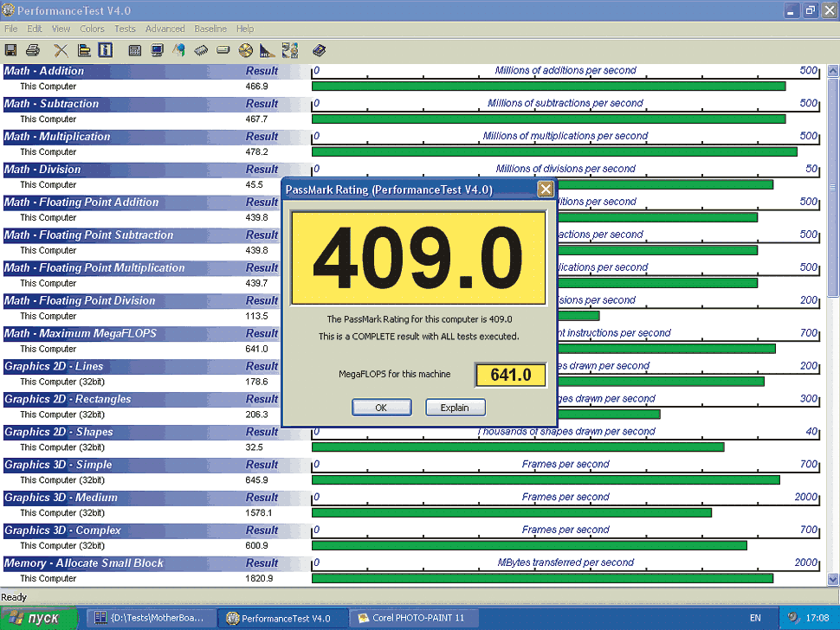Viewport: 840px width, 630px height.
Task: Run disk tests via hard drive icon
Action: [x=223, y=50]
